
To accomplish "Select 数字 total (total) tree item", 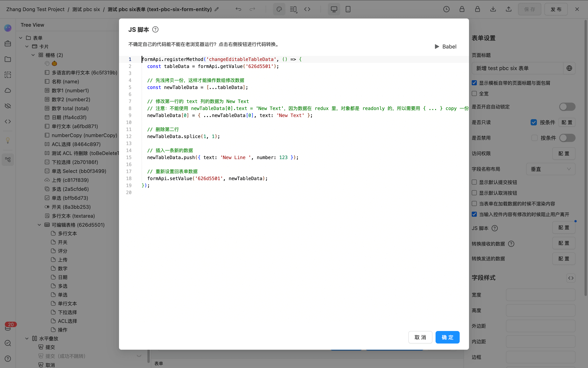I will (x=70, y=108).
